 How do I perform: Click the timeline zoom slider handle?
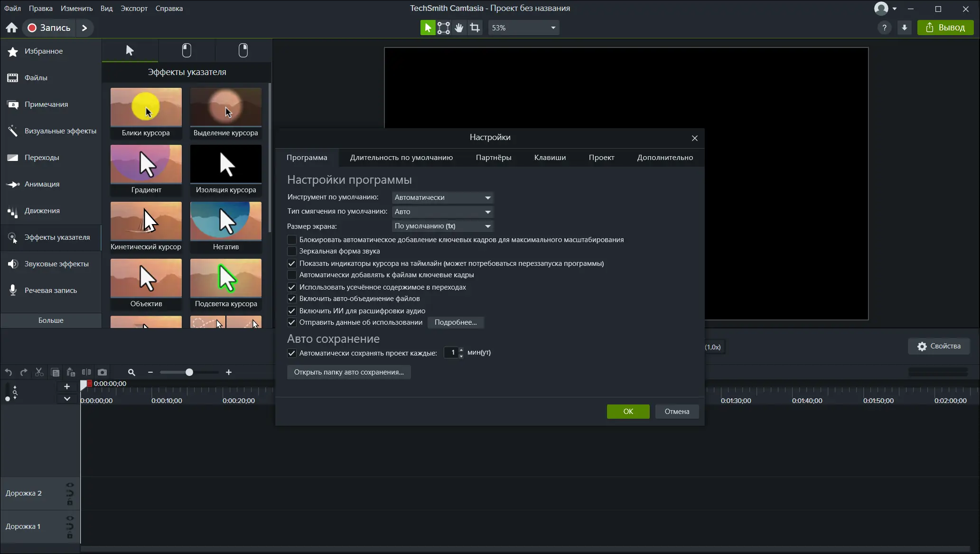189,373
